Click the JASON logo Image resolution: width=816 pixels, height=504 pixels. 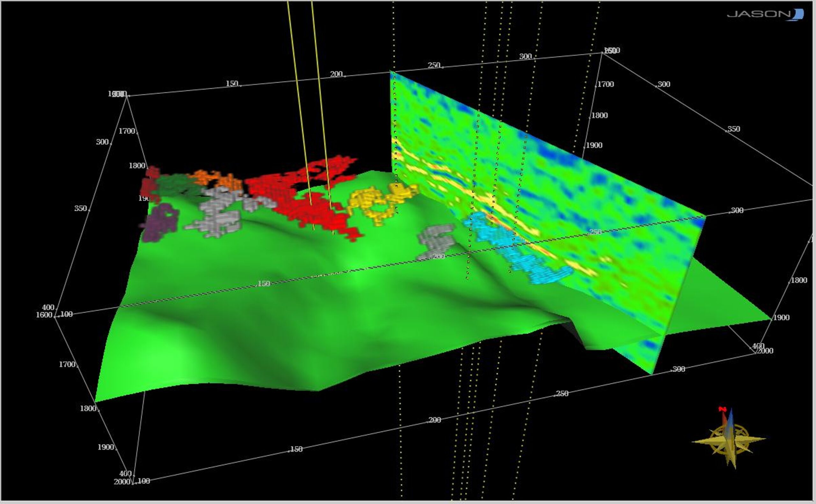click(765, 14)
